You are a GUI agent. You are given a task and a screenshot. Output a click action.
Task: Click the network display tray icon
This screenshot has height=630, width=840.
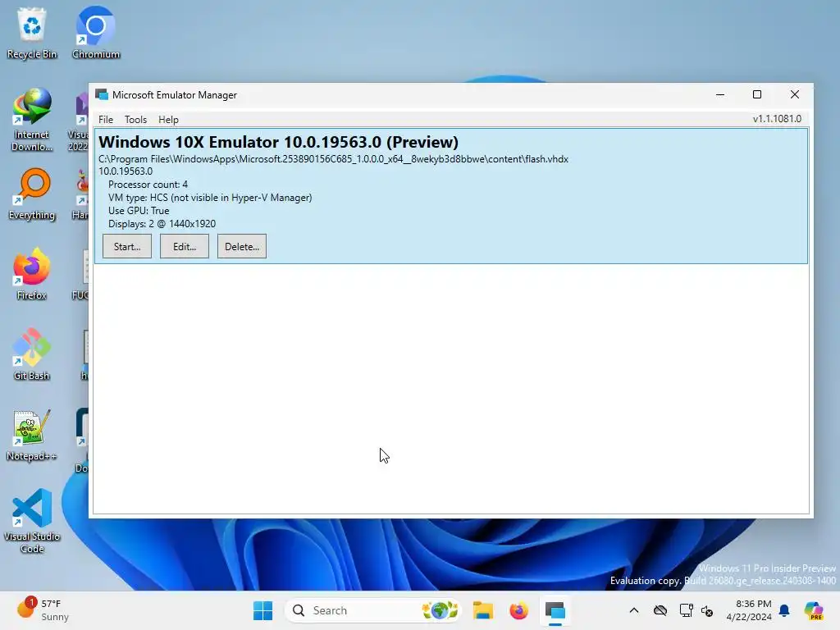click(686, 610)
